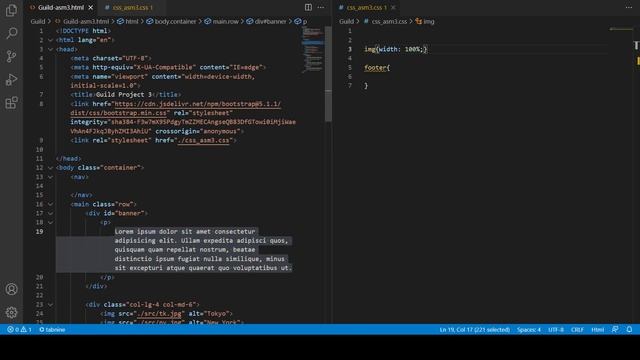Collapse the head tag on line 3
This screenshot has height=360, width=640.
[x=51, y=49]
